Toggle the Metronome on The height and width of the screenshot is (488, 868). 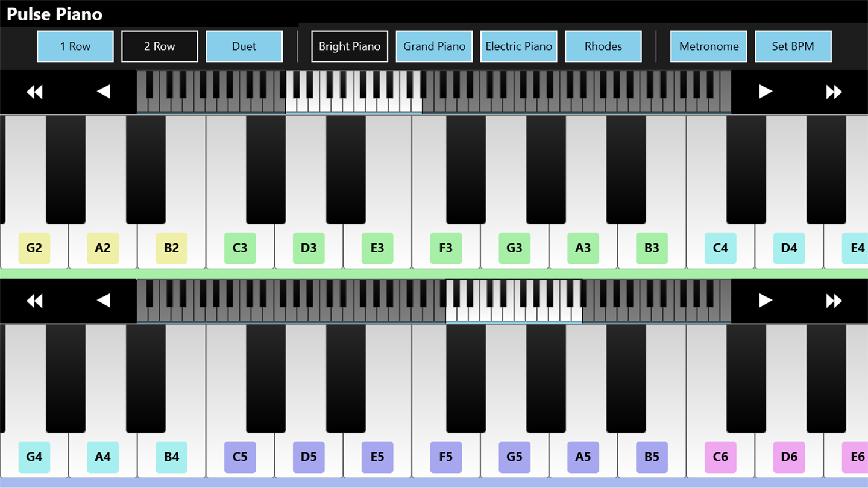[x=709, y=46]
